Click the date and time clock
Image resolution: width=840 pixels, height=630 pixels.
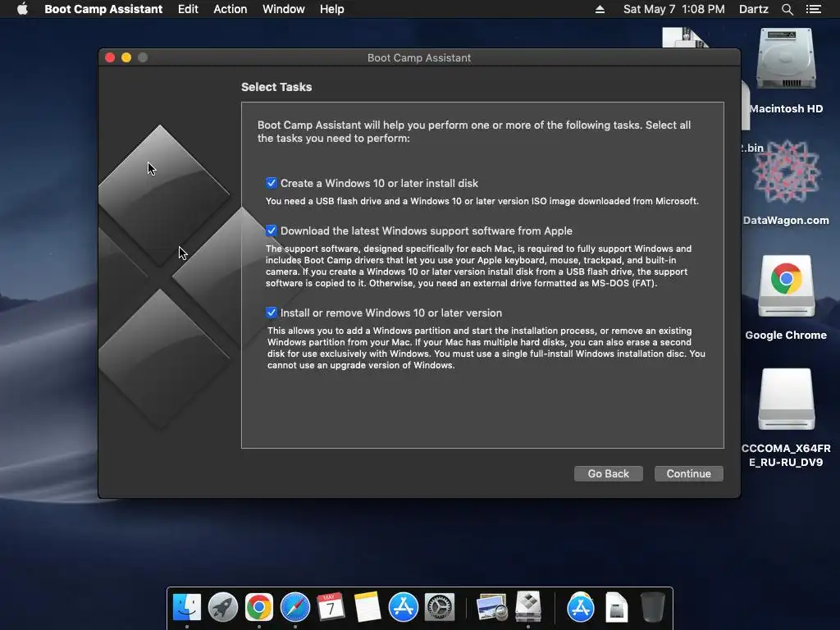point(674,9)
